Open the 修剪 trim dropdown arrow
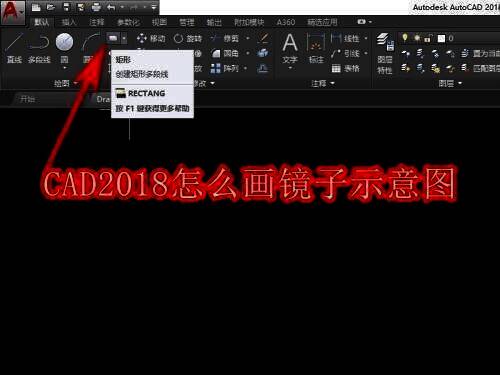 pyautogui.click(x=248, y=38)
